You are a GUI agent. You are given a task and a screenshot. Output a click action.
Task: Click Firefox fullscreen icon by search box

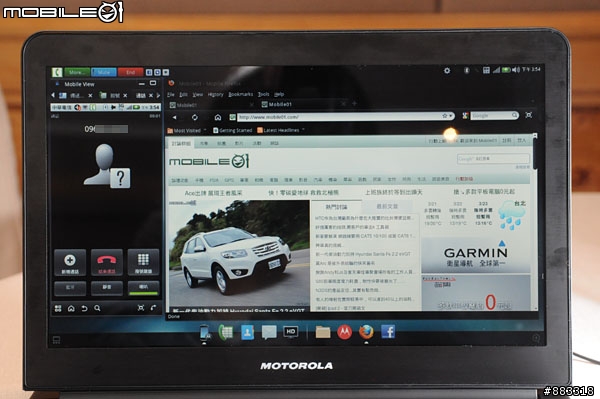(528, 115)
